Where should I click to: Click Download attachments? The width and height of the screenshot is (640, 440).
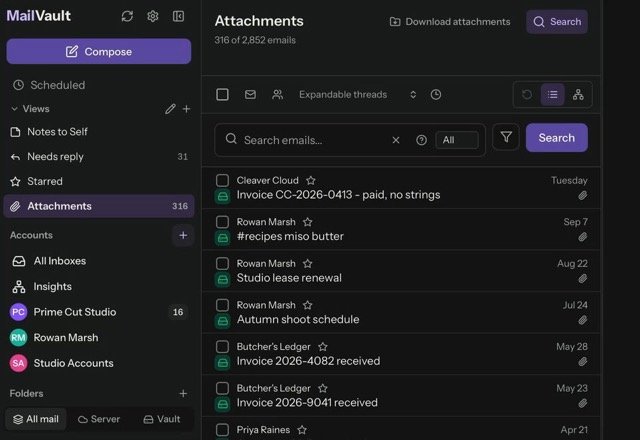click(450, 22)
